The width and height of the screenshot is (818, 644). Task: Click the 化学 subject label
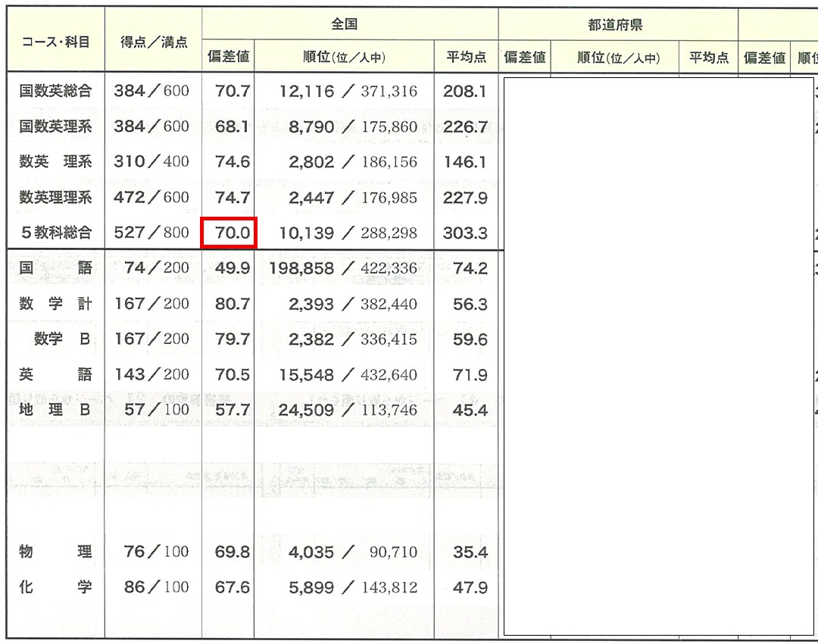[55, 586]
